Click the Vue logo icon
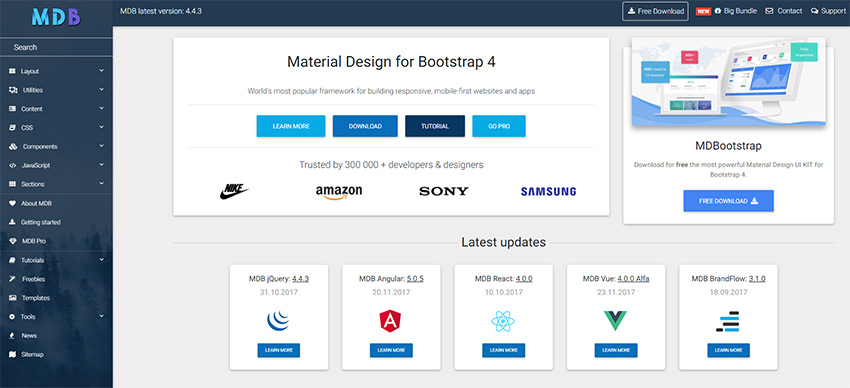The width and height of the screenshot is (850, 388). pos(615,321)
